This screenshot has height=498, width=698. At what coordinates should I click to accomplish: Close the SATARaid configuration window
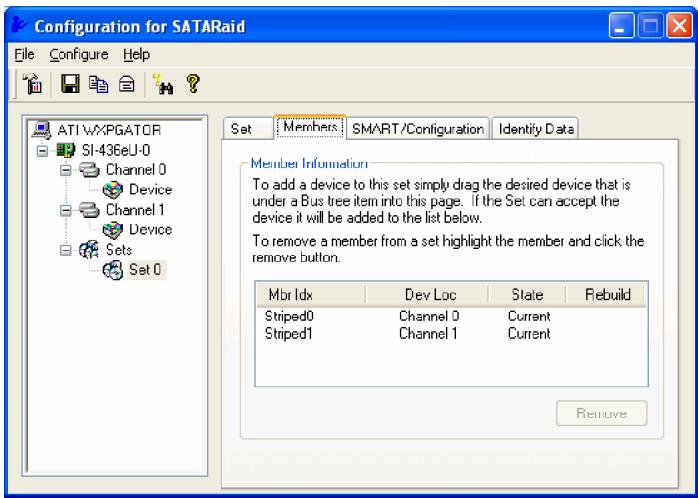(x=679, y=25)
